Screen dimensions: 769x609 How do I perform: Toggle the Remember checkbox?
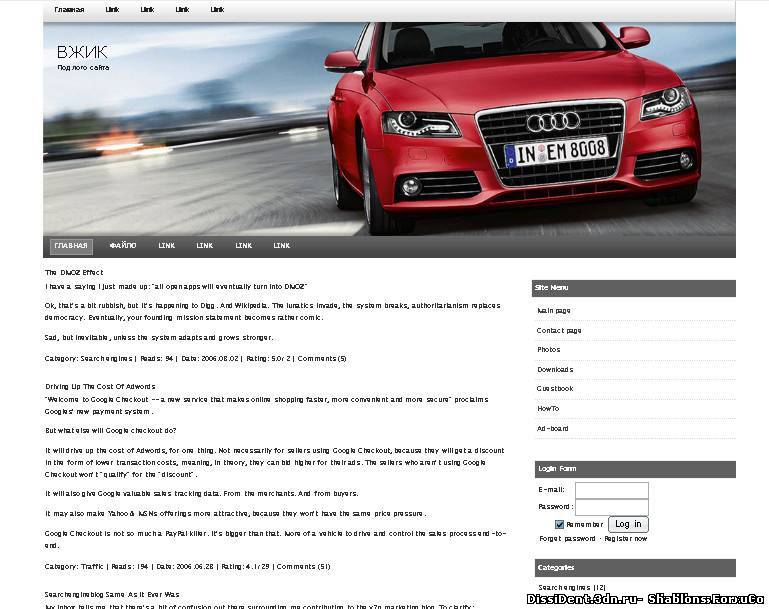coord(559,525)
